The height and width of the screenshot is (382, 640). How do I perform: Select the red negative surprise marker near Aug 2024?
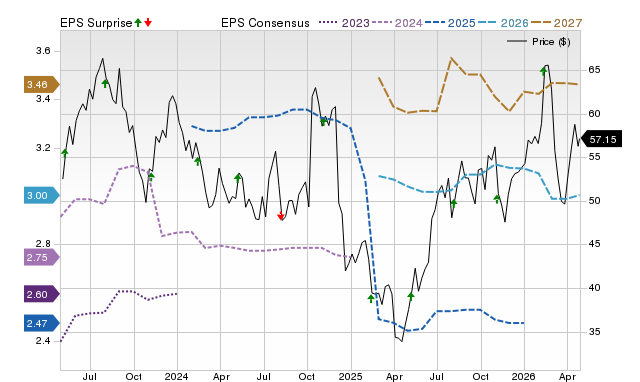280,216
